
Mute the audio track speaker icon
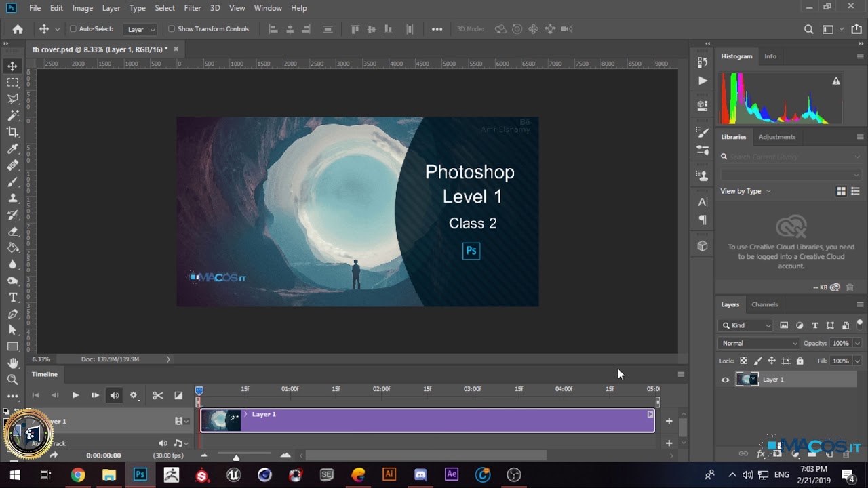tap(163, 443)
